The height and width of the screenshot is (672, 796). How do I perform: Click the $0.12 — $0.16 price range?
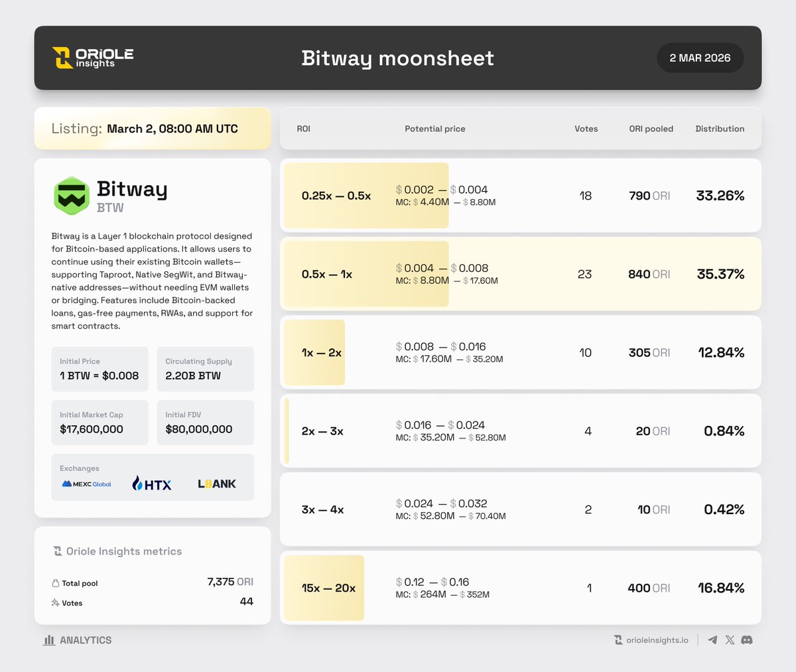click(432, 582)
